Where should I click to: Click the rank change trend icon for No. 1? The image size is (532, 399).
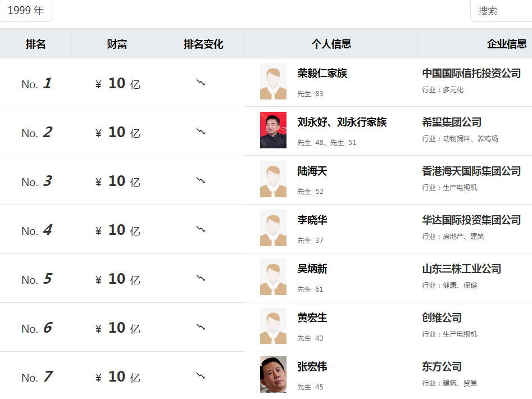pos(201,83)
